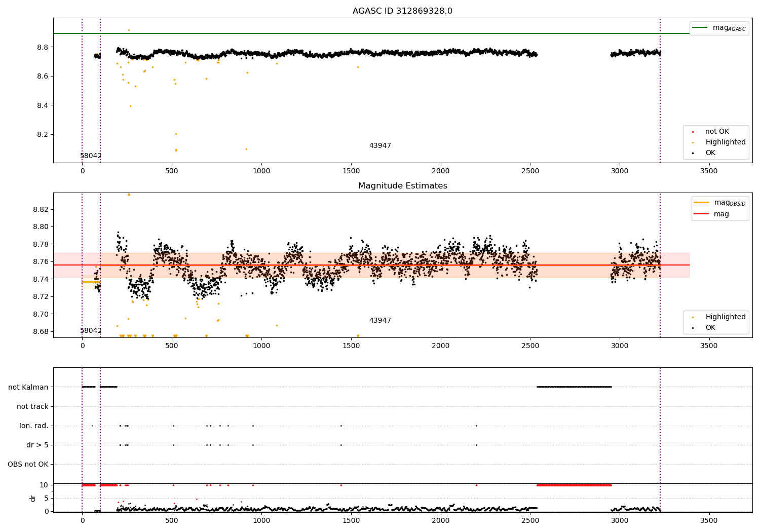Select the mag AGASC legend entry in top plot
The width and height of the screenshot is (760, 532).
pyautogui.click(x=719, y=28)
